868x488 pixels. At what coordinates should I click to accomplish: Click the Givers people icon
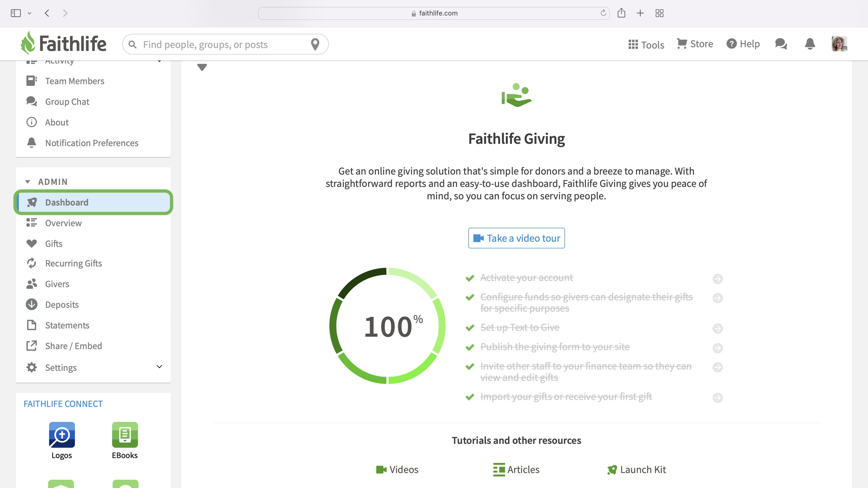pos(32,284)
